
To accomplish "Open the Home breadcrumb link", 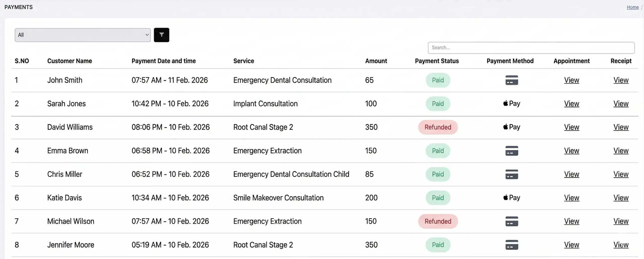I will pyautogui.click(x=633, y=7).
